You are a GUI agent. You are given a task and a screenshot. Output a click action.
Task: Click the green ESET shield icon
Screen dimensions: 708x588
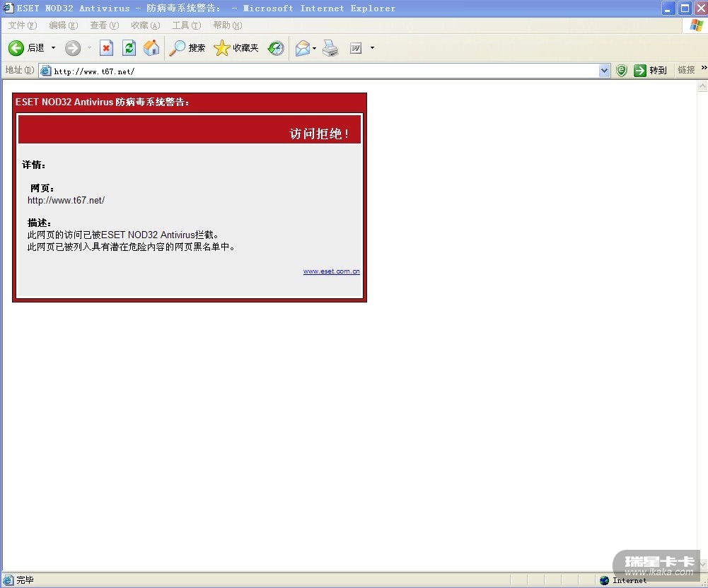coord(621,71)
